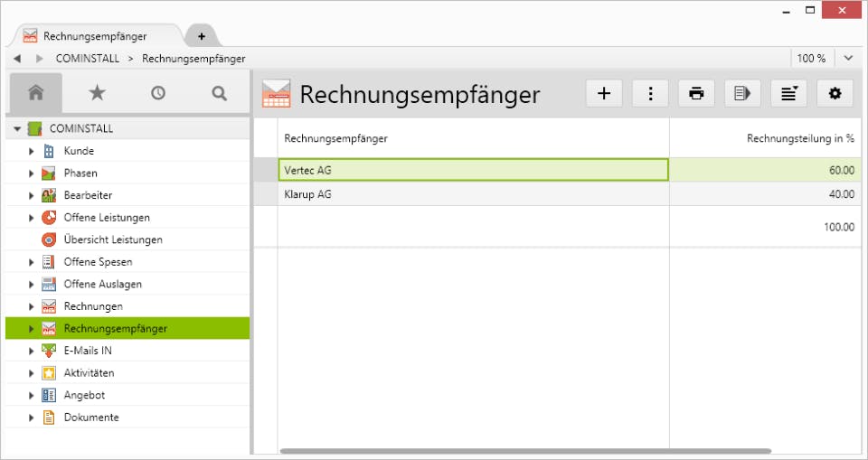
Task: Expand the Bearbeiter node
Action: (32, 195)
